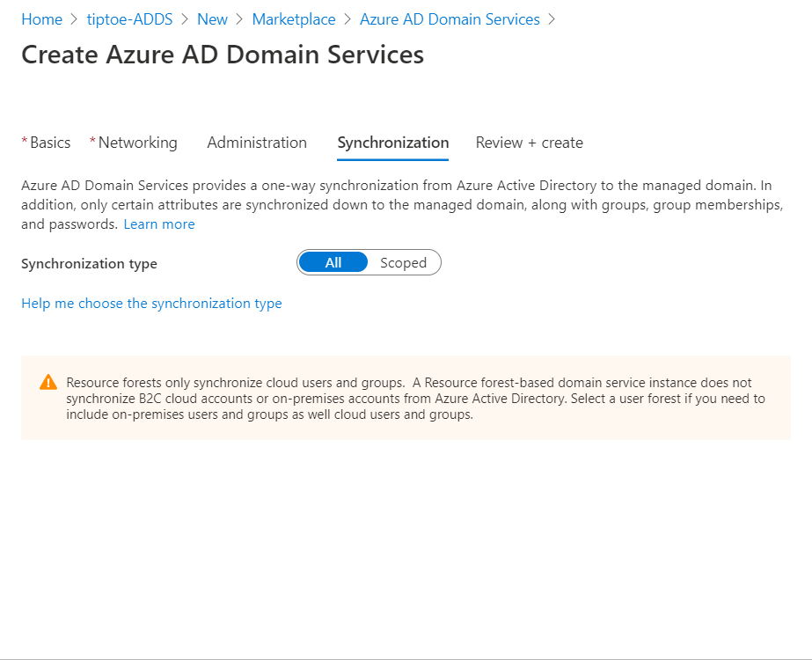The width and height of the screenshot is (812, 660).
Task: Click the orange warning triangle icon
Action: pos(48,382)
